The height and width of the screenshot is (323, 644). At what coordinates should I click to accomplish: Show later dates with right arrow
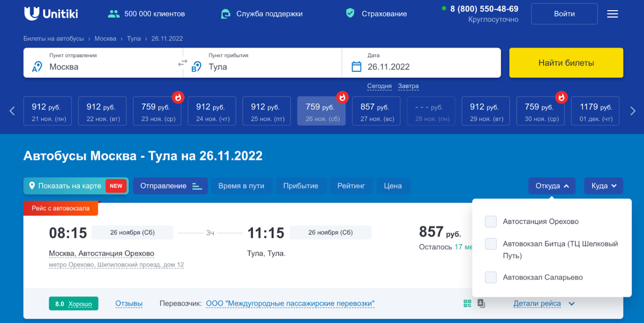pos(633,111)
